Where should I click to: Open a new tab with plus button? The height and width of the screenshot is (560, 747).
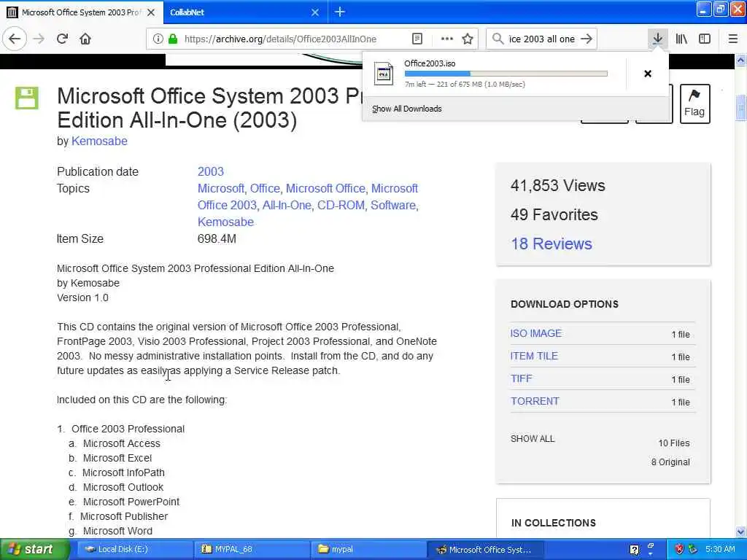(340, 12)
